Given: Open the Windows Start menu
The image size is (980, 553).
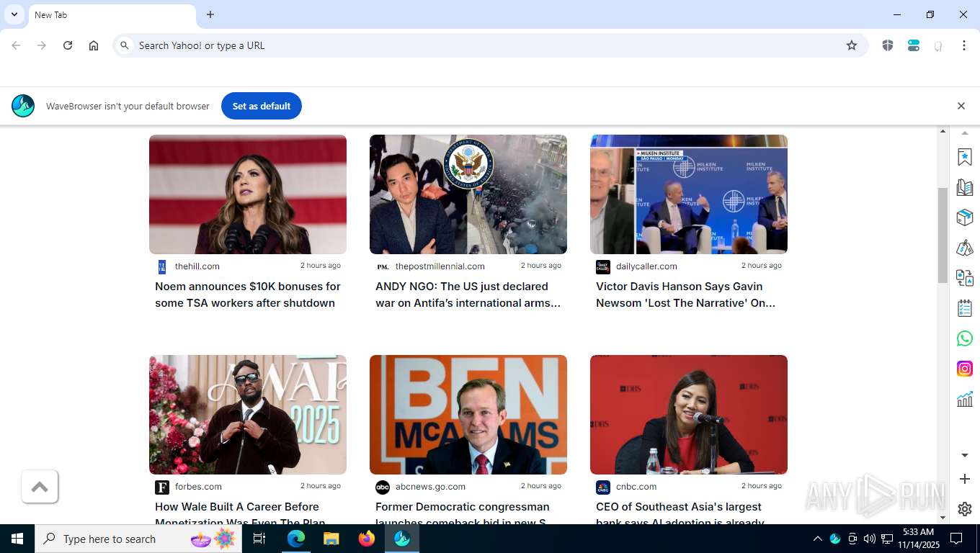Looking at the screenshot, I should (x=17, y=539).
